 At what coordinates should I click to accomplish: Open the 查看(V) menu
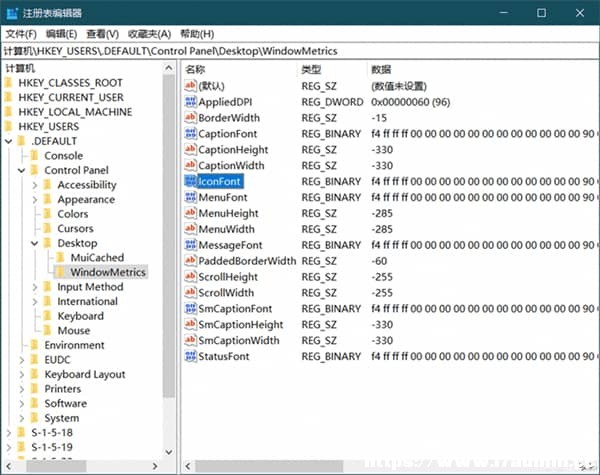[103, 34]
